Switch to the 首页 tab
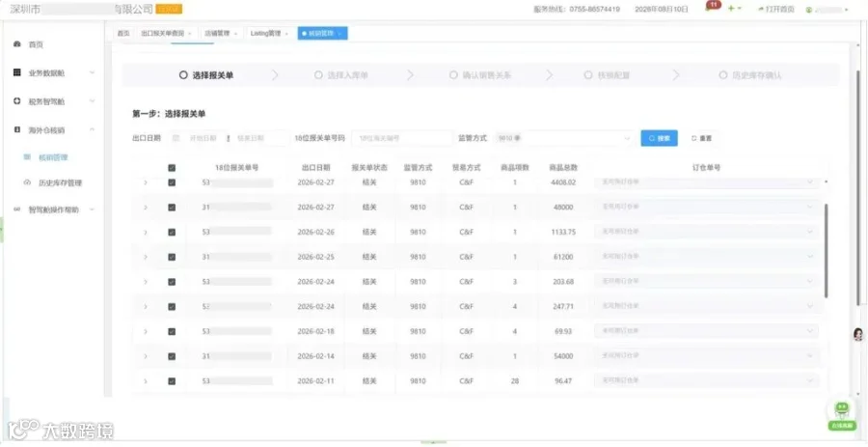The image size is (868, 447). 122,34
